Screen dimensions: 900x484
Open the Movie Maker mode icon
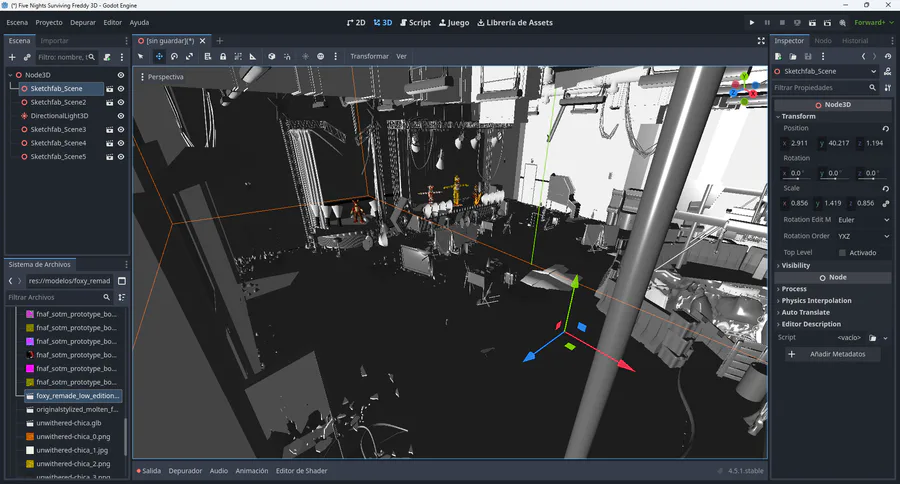(842, 22)
